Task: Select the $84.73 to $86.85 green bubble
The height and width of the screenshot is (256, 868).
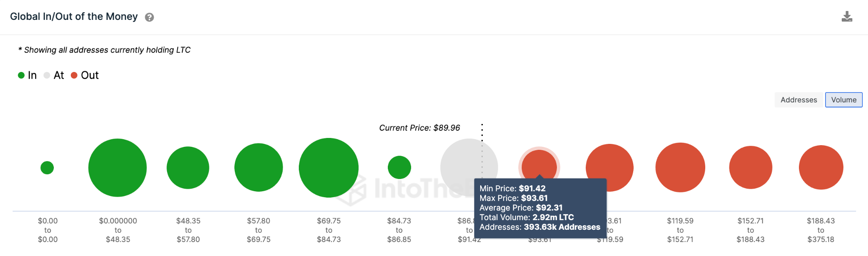Action: (x=399, y=168)
